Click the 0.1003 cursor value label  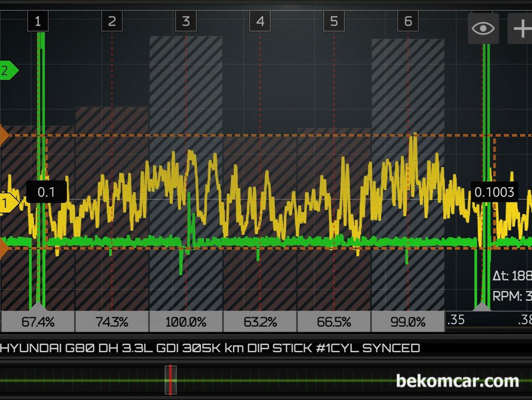(495, 192)
